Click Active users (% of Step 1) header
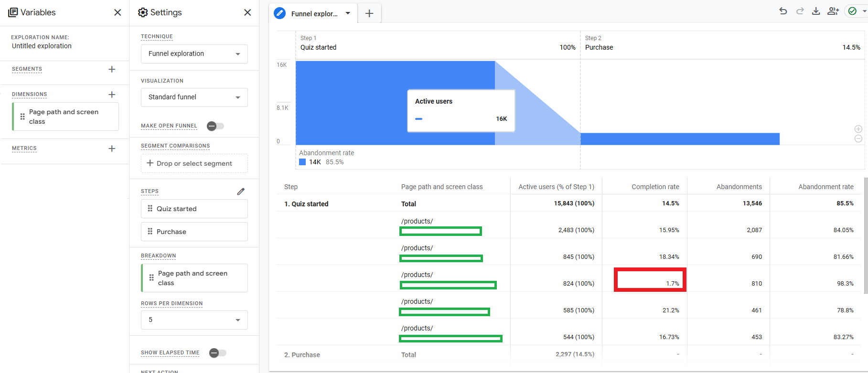 coord(556,187)
